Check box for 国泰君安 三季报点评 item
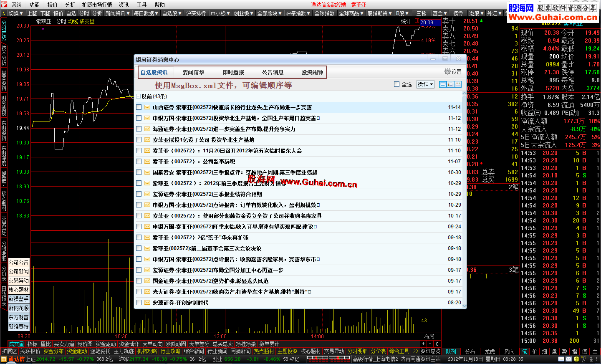 [139, 172]
